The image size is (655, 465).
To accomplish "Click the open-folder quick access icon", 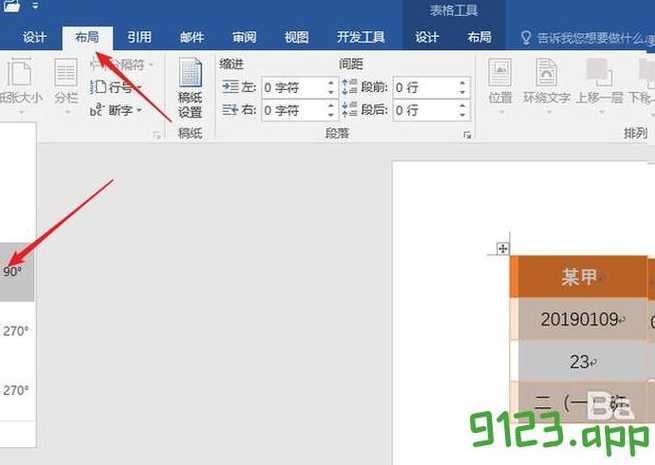I will (12, 5).
